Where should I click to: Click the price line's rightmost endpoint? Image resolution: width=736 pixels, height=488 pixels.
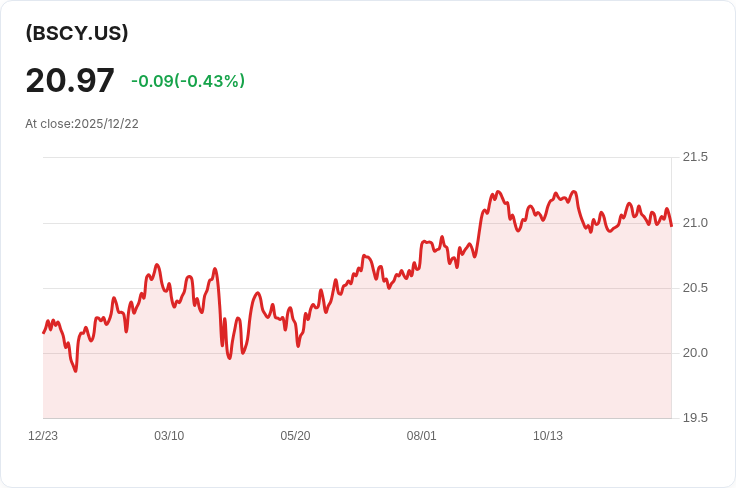click(671, 226)
